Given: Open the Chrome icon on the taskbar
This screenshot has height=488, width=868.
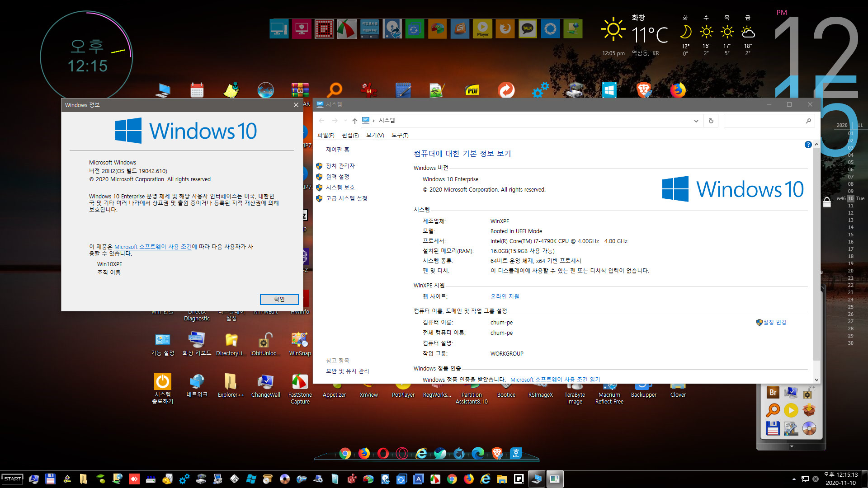Looking at the screenshot, I should pos(452,479).
